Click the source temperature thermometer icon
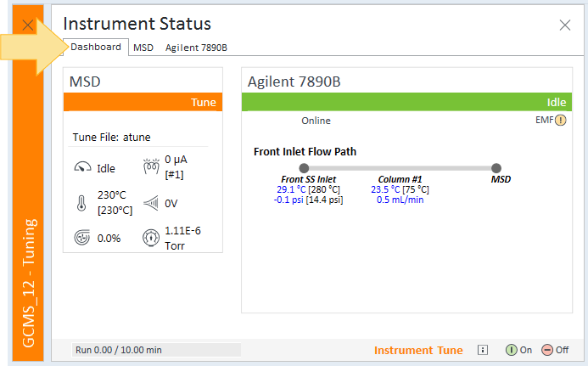This screenshot has width=588, height=366. click(81, 203)
